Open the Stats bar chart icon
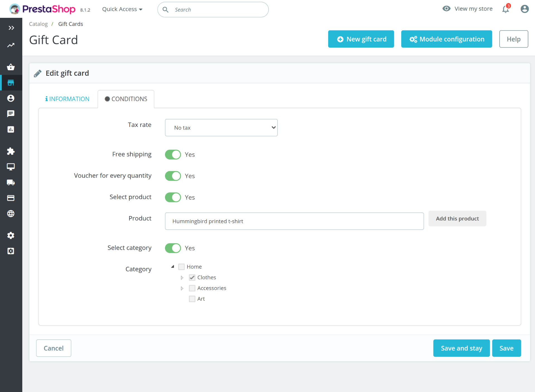The height and width of the screenshot is (392, 535). click(11, 129)
